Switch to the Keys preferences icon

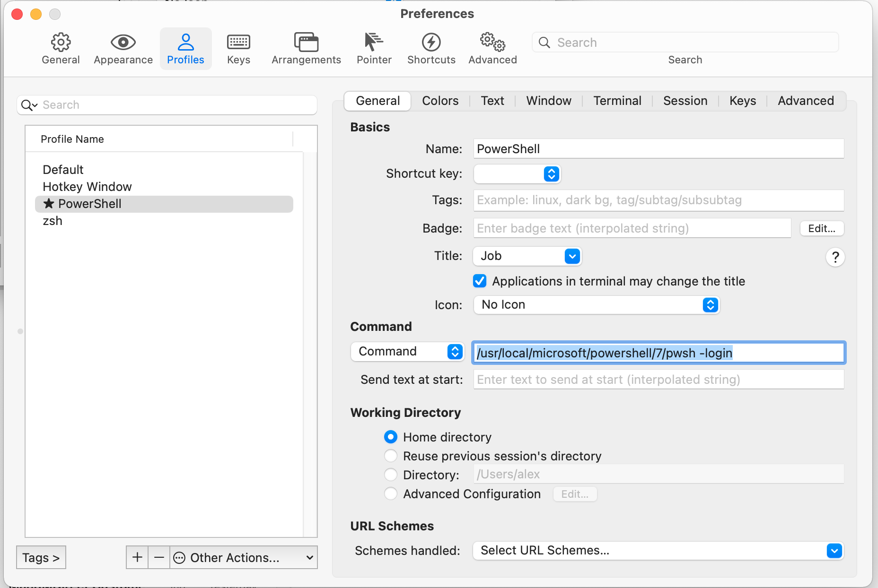pyautogui.click(x=238, y=47)
